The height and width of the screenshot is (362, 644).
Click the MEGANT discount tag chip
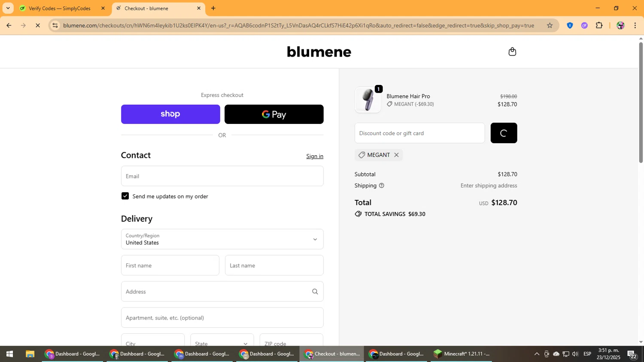coord(378,155)
